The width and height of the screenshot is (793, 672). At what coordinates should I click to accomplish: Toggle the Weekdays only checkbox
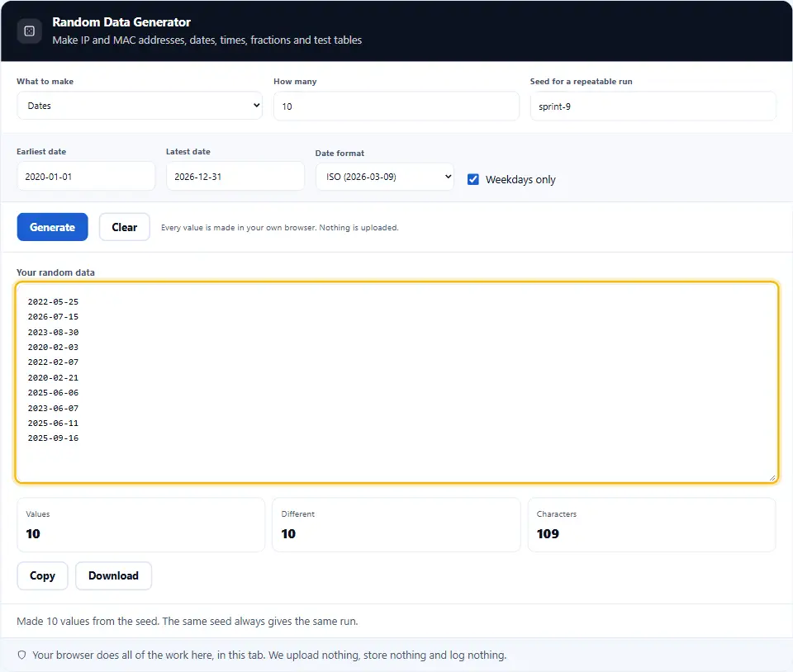472,179
